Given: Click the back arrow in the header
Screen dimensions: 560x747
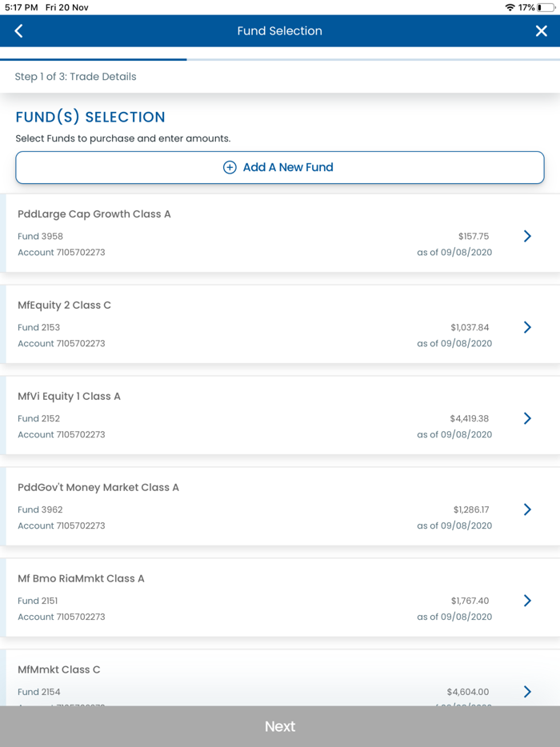Looking at the screenshot, I should point(18,30).
